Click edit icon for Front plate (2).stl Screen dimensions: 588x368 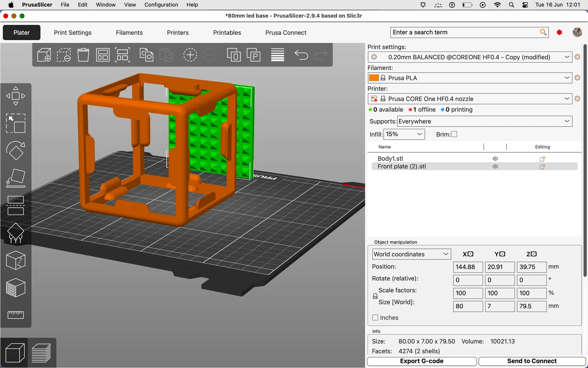542,166
